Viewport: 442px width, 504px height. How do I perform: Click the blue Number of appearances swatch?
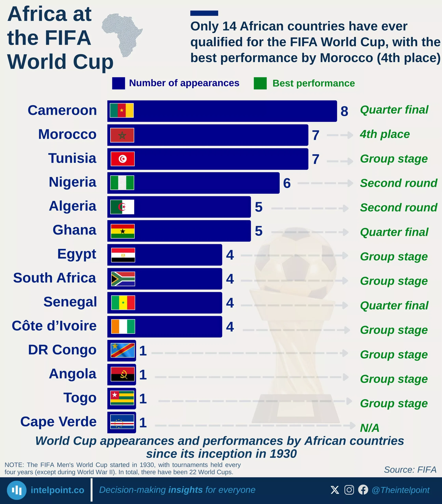118,83
